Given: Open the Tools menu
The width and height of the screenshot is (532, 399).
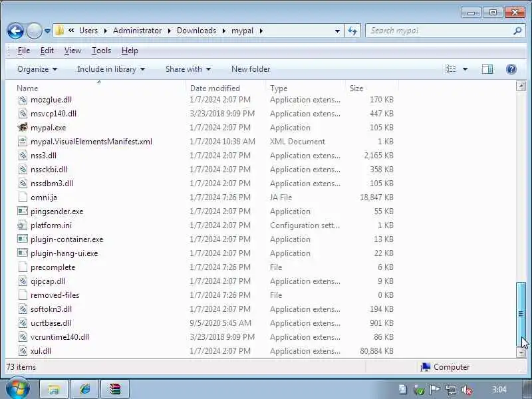Looking at the screenshot, I should [101, 51].
